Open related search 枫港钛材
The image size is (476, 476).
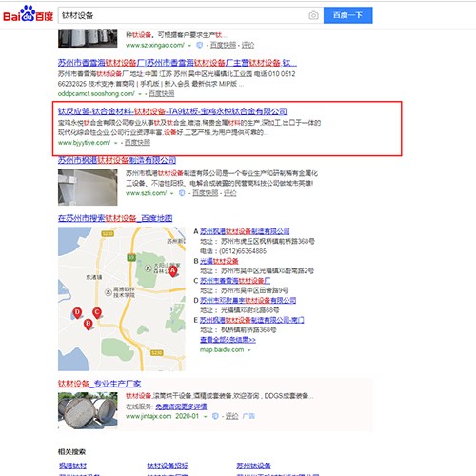click(x=72, y=466)
